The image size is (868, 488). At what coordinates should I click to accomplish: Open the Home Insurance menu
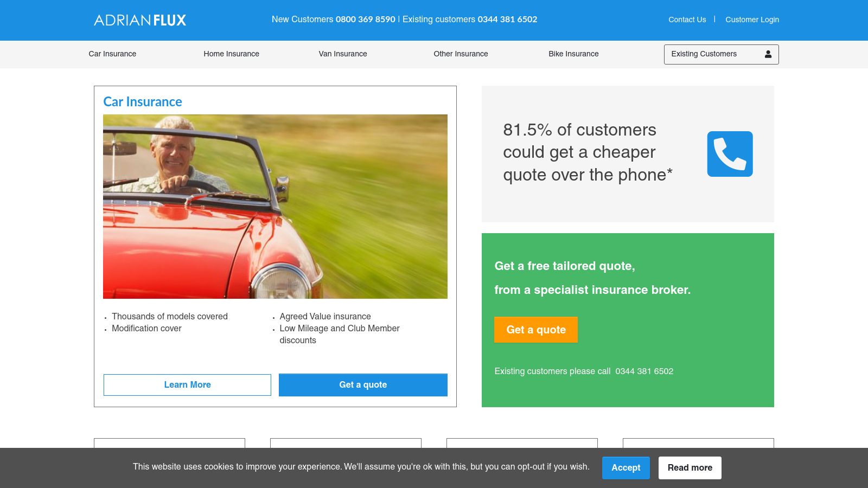point(231,54)
